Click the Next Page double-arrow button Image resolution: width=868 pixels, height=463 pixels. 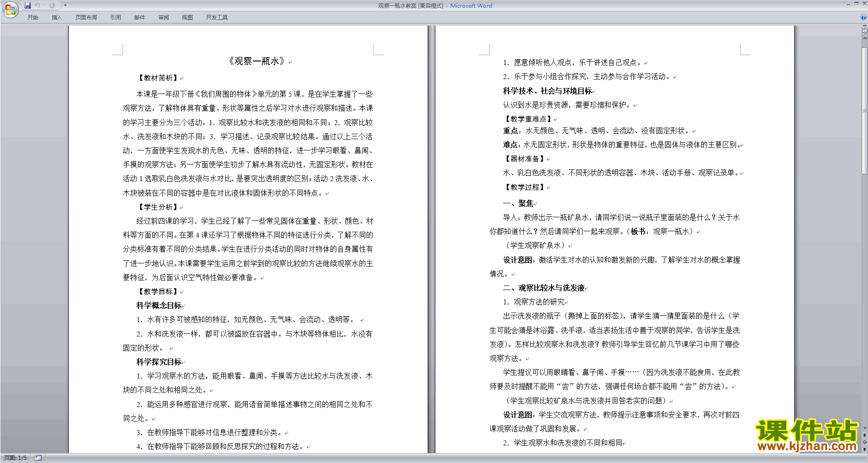(x=864, y=449)
